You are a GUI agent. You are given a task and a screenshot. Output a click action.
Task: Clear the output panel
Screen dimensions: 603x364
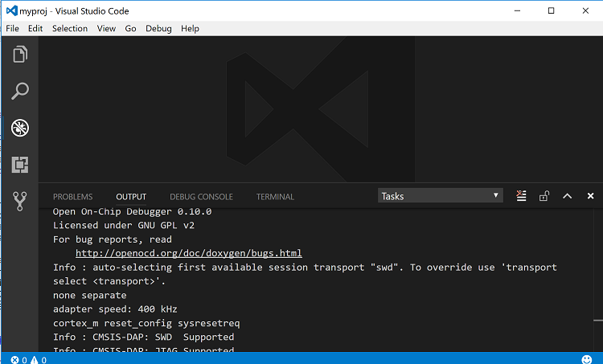[x=521, y=196]
